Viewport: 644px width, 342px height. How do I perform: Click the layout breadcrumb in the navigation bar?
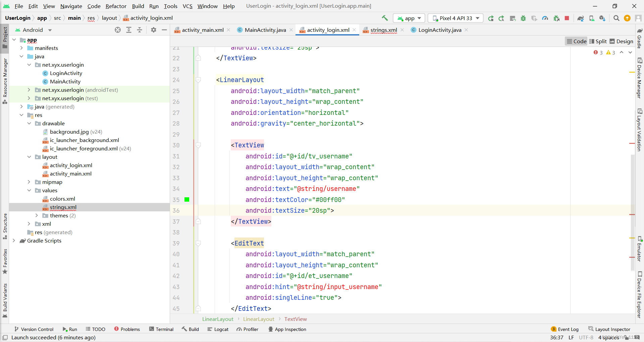click(x=109, y=18)
